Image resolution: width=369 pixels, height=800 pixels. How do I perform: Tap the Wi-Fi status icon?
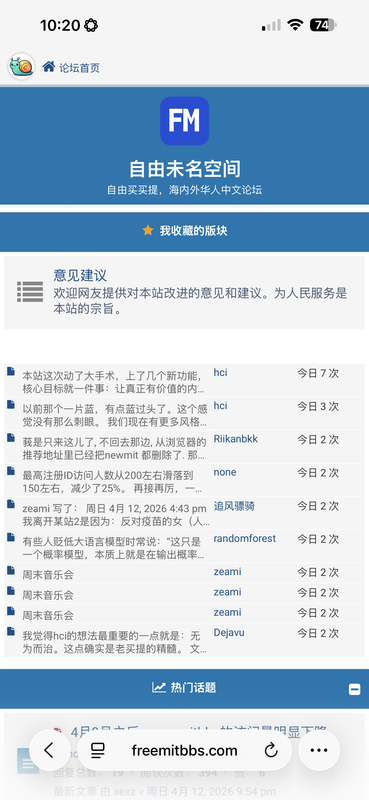click(295, 24)
